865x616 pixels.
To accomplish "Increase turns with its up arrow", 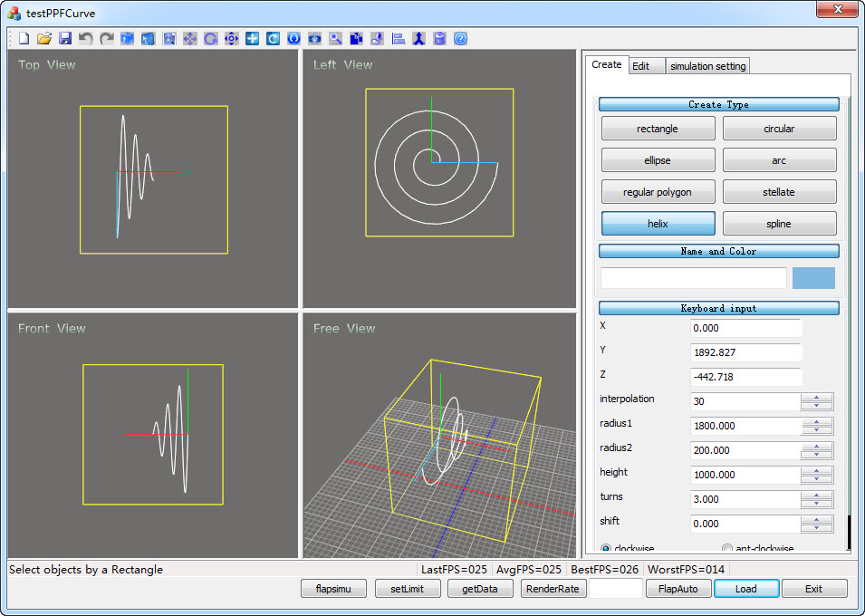I will [x=816, y=496].
